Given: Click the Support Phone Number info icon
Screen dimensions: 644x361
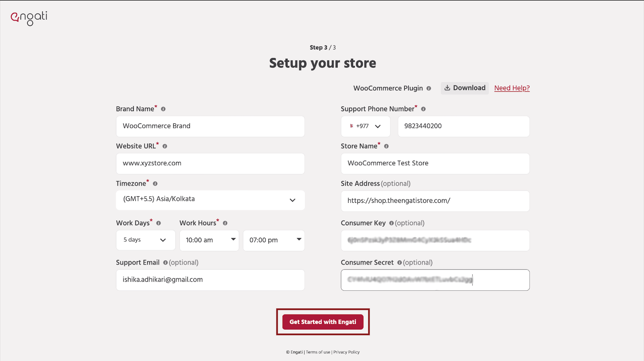Looking at the screenshot, I should tap(423, 109).
